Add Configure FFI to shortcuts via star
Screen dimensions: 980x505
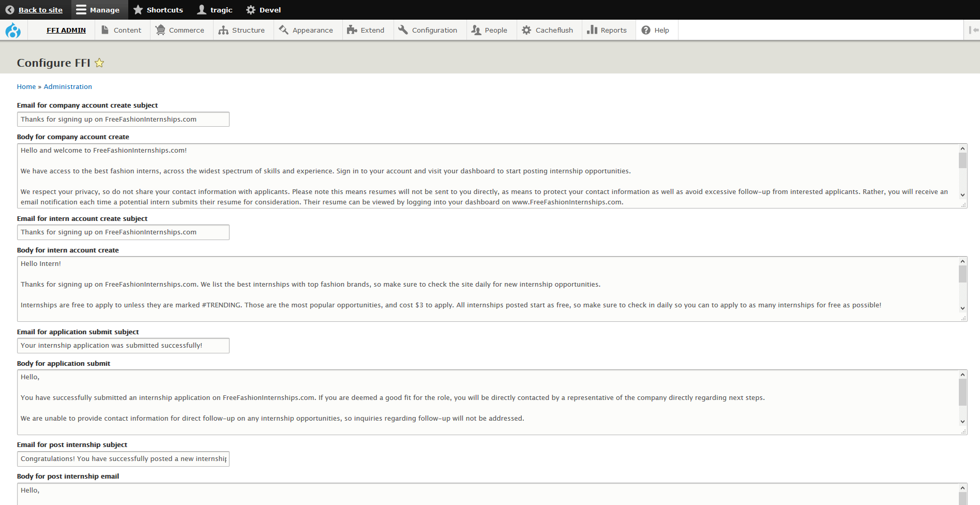99,63
